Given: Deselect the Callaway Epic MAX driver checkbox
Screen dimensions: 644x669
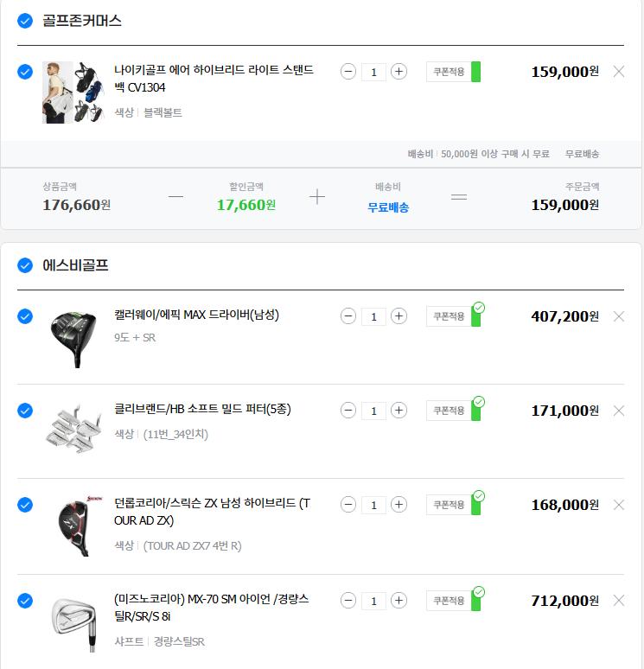Looking at the screenshot, I should (25, 316).
